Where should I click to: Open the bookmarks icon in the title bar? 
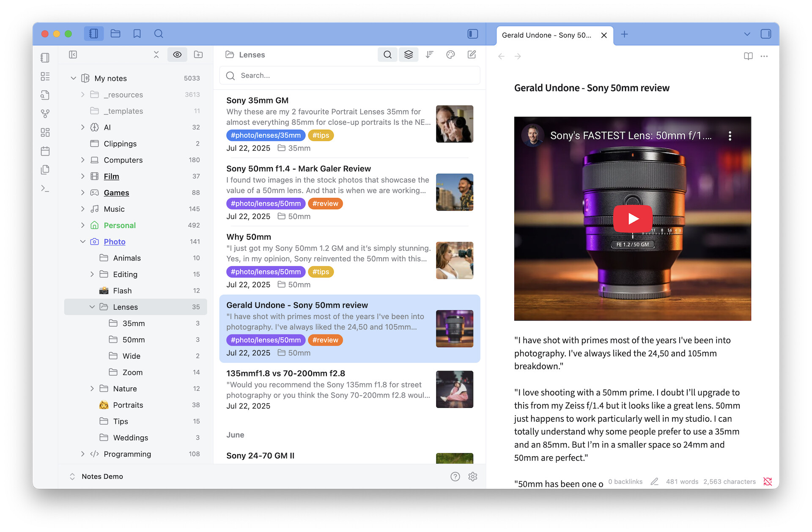pos(137,33)
